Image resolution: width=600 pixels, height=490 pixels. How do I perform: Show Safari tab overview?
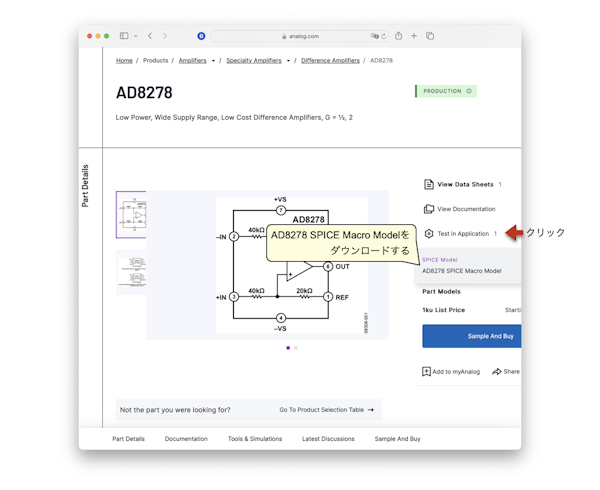point(430,36)
